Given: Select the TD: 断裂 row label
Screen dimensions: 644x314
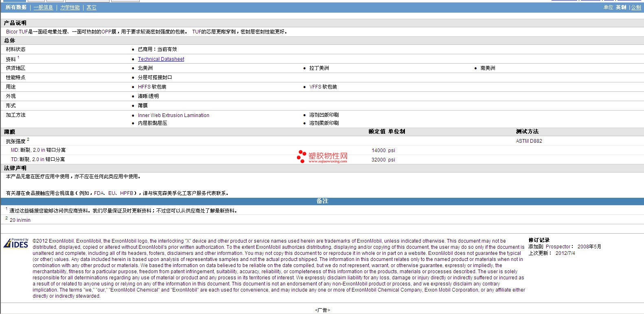Looking at the screenshot, I should (x=38, y=159).
